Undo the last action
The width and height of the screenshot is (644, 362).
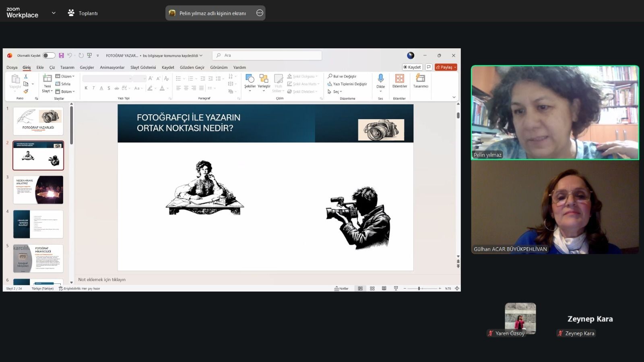pos(70,56)
